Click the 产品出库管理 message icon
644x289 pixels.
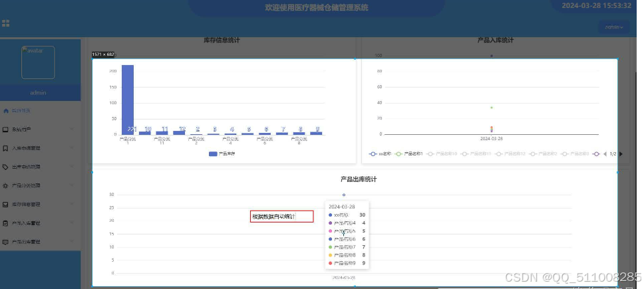coord(5,242)
